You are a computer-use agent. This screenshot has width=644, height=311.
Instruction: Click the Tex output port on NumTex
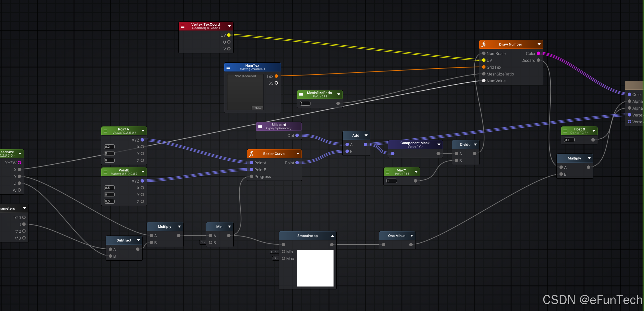pyautogui.click(x=276, y=76)
